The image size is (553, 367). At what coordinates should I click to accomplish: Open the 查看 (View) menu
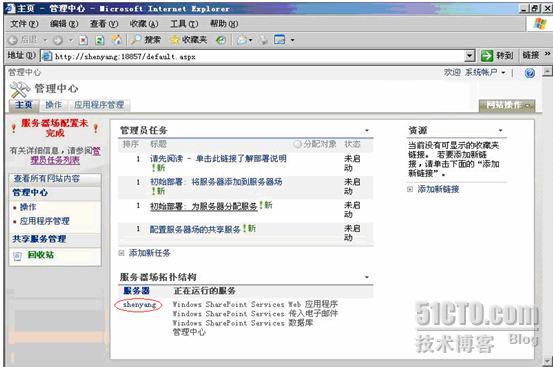[104, 24]
